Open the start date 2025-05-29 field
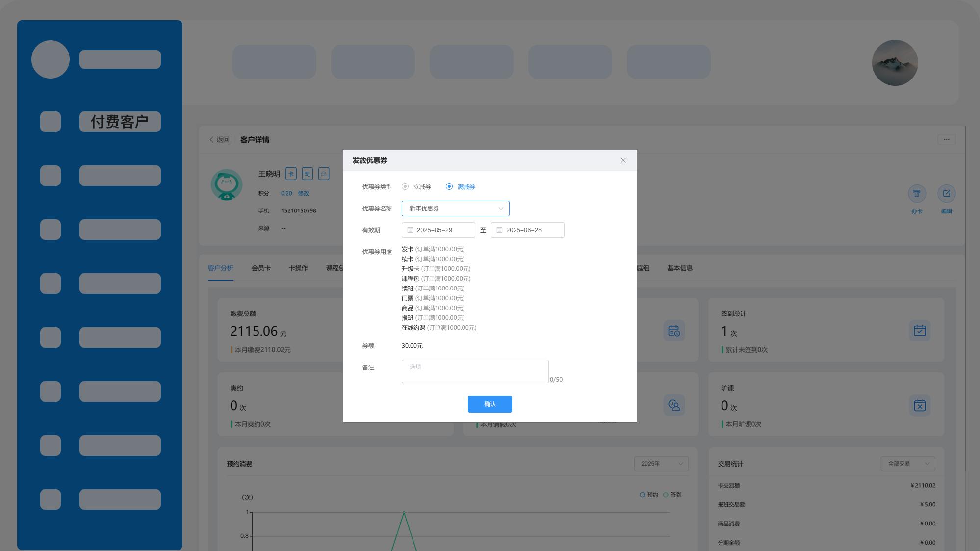 438,230
